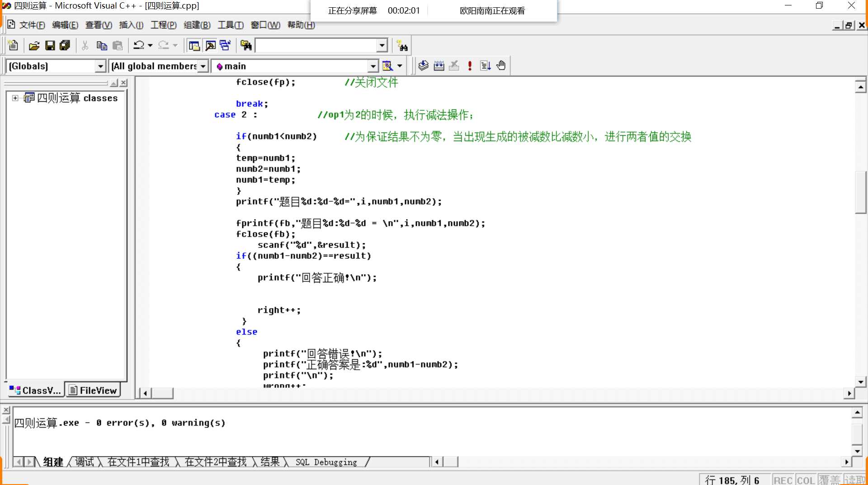Toggle breakpoint with the hand icon

[x=501, y=66]
